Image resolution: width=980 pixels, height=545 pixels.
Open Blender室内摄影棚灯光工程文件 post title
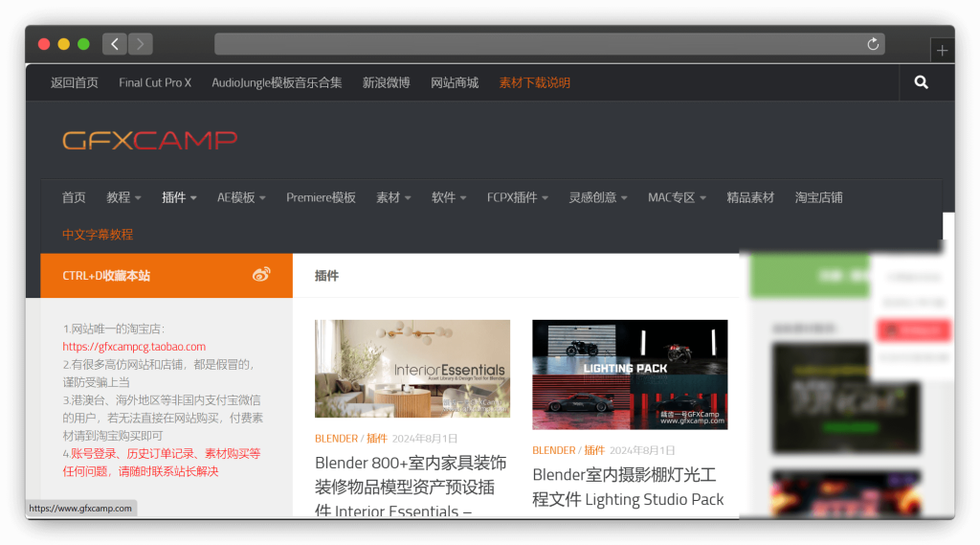coord(628,487)
